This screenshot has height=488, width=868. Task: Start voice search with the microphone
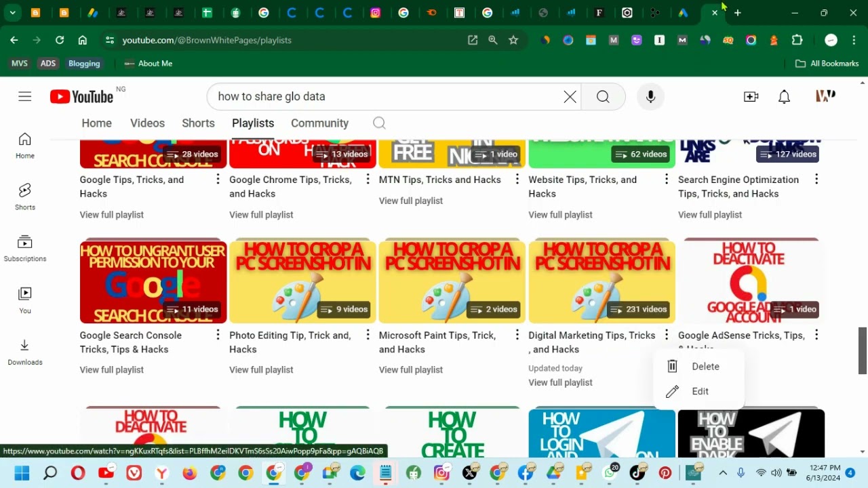pos(650,96)
